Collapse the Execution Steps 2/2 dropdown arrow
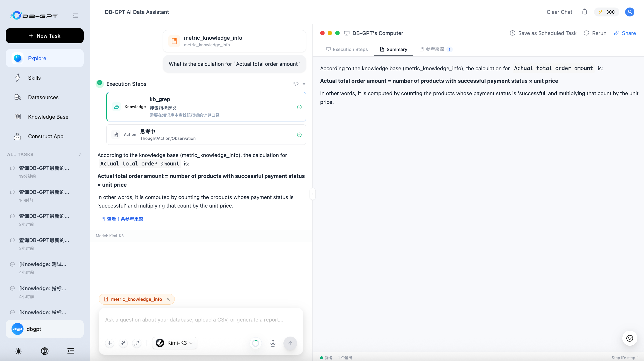The width and height of the screenshot is (644, 361). [x=304, y=84]
